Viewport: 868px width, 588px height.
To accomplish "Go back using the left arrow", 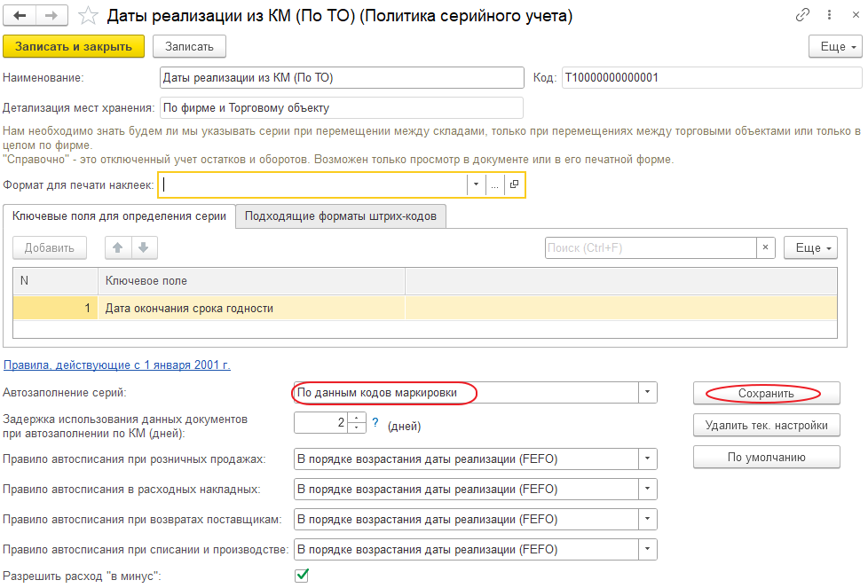I will point(20,16).
